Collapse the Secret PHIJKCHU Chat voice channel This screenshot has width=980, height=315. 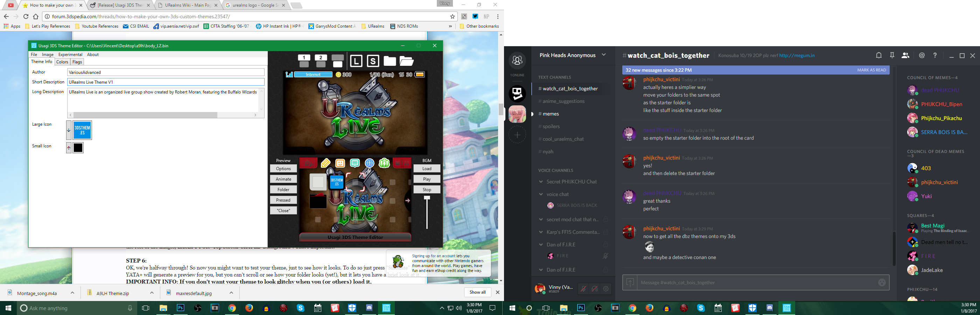tap(541, 182)
